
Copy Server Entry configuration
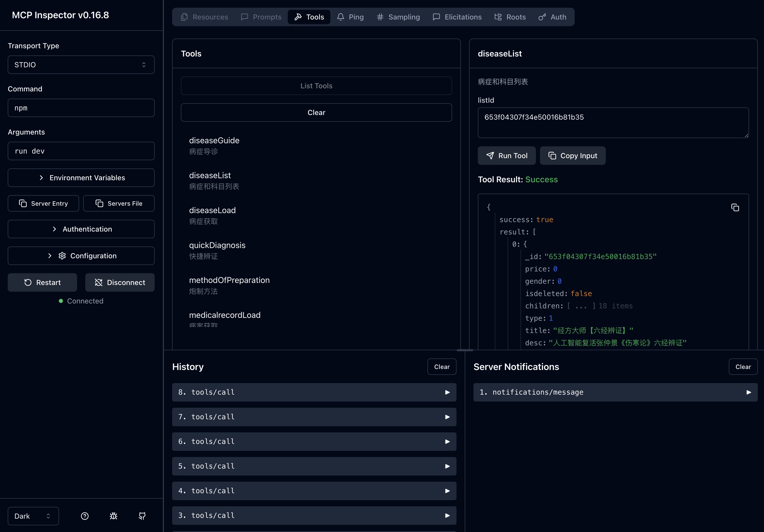(x=43, y=203)
